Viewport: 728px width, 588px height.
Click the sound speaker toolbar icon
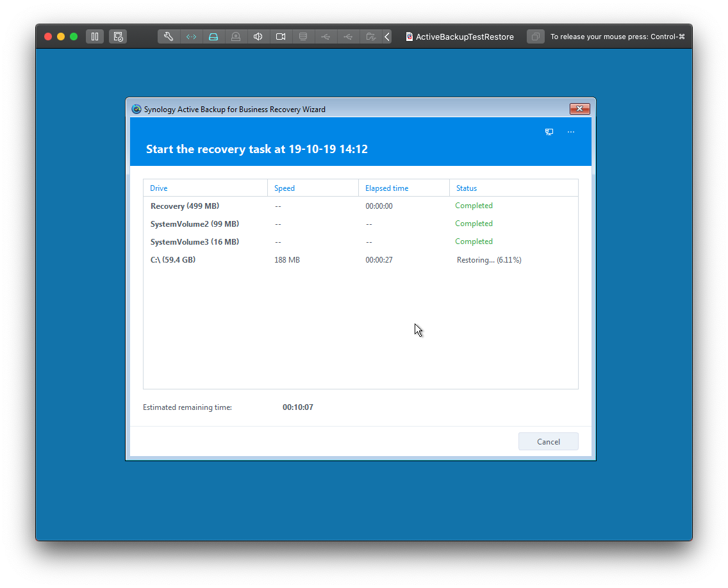pos(258,37)
